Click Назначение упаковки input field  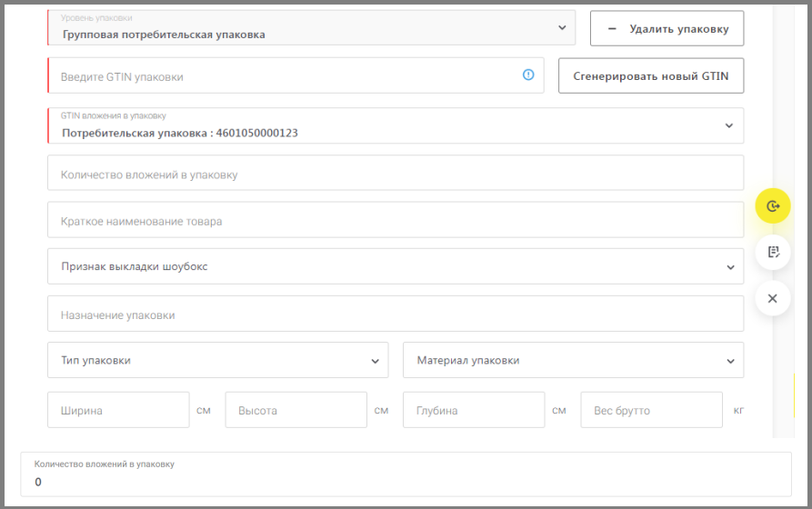coord(396,314)
